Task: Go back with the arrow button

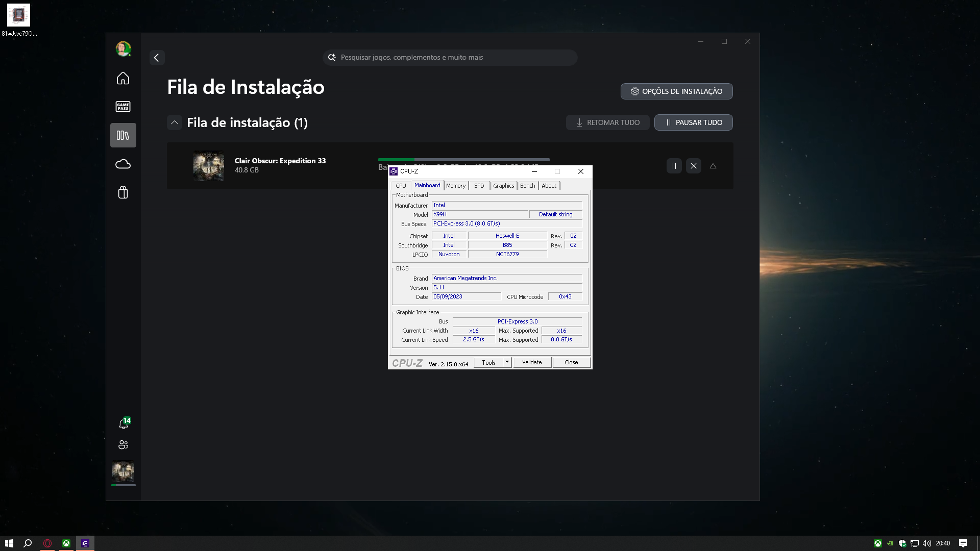Action: [157, 58]
